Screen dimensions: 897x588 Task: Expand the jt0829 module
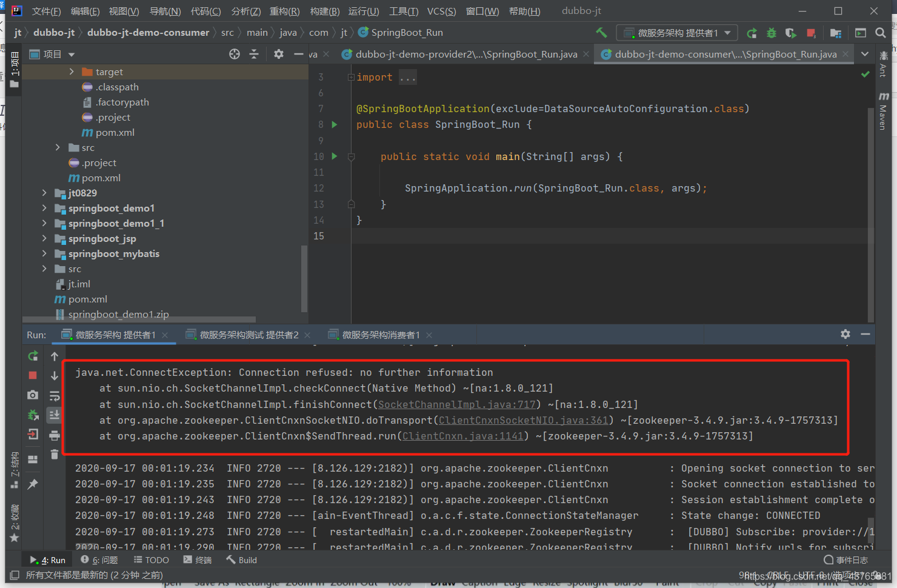pyautogui.click(x=44, y=193)
